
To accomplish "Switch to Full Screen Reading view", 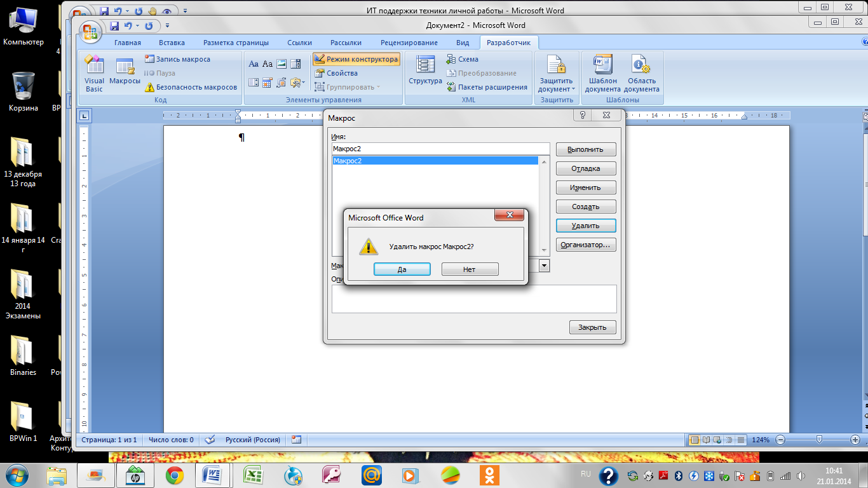I will click(706, 440).
